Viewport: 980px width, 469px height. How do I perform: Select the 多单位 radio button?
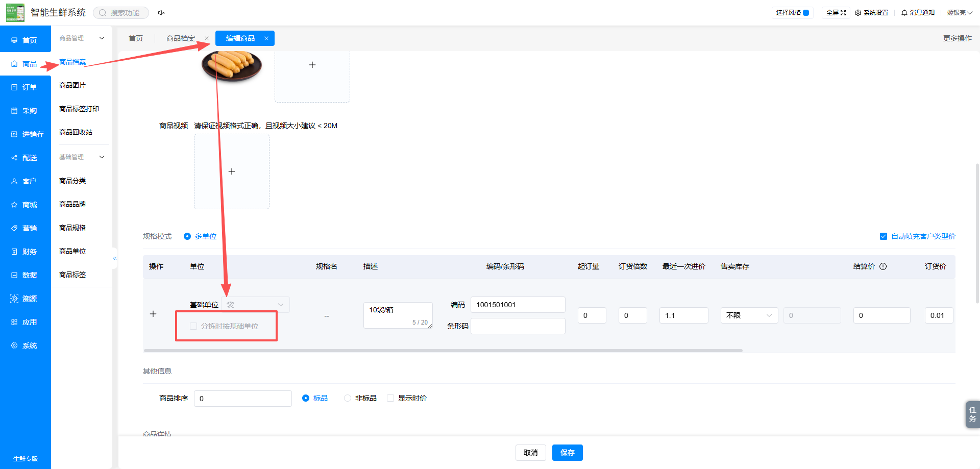tap(187, 236)
